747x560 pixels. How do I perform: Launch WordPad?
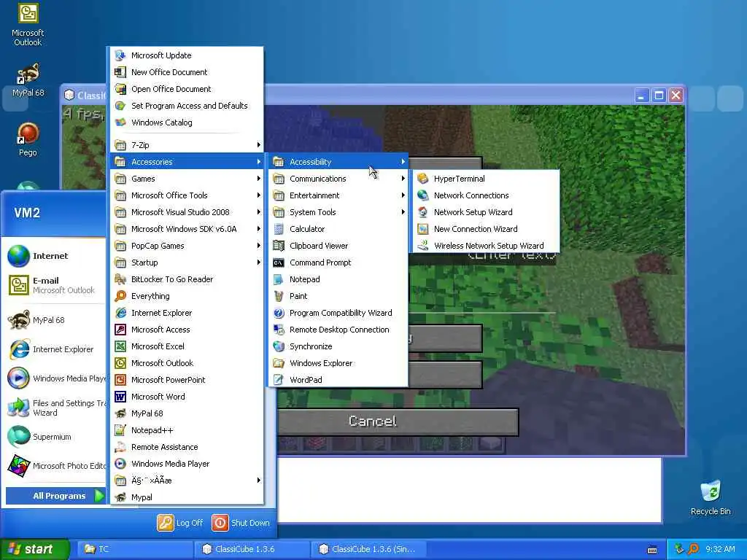338,380
